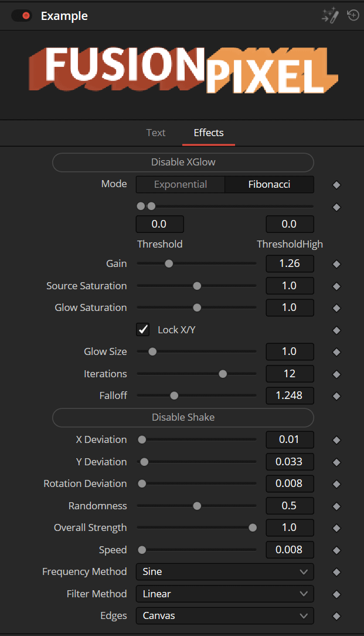Add keyframe for Frequency Method

click(336, 572)
